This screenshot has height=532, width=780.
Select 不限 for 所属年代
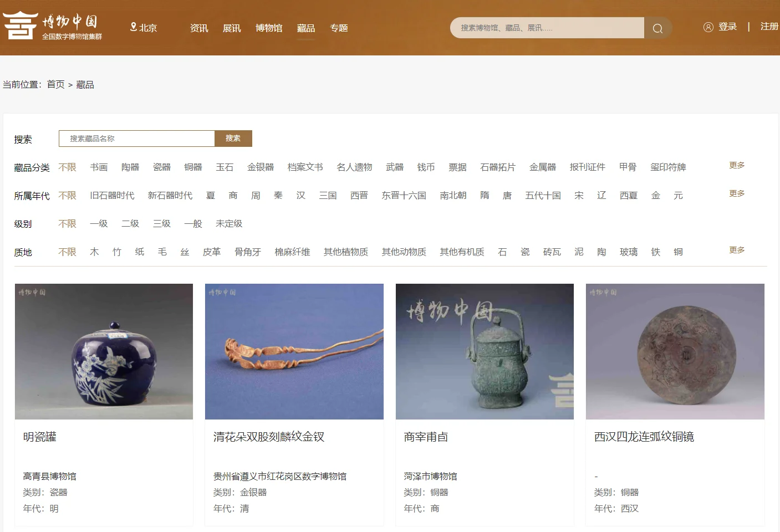click(x=67, y=195)
